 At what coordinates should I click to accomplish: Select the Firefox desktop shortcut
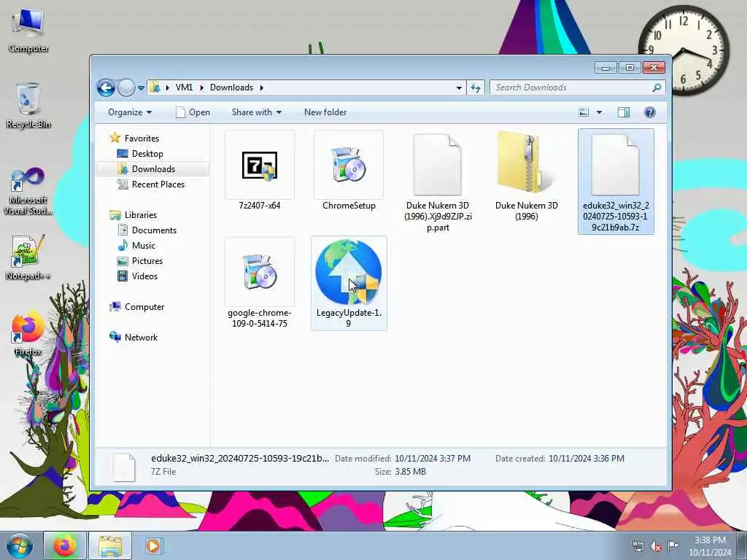(28, 334)
